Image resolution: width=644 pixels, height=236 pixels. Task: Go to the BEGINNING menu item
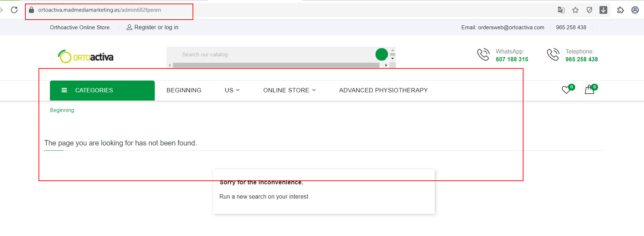tap(184, 90)
